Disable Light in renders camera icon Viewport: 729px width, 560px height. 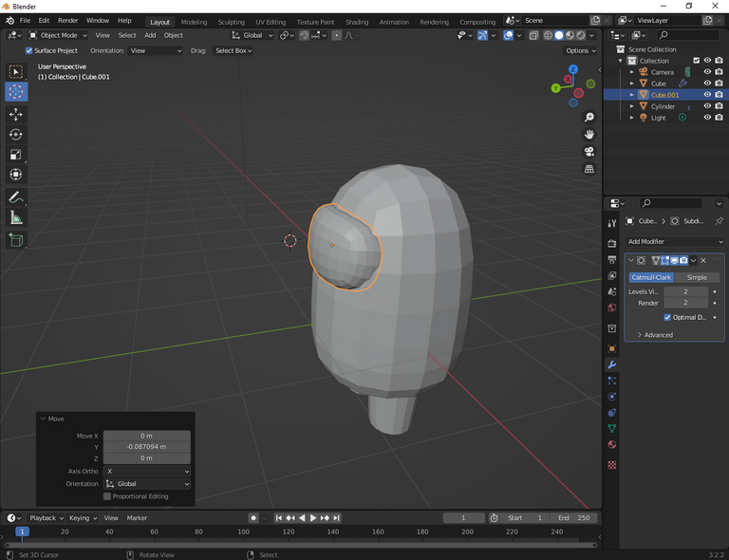719,117
